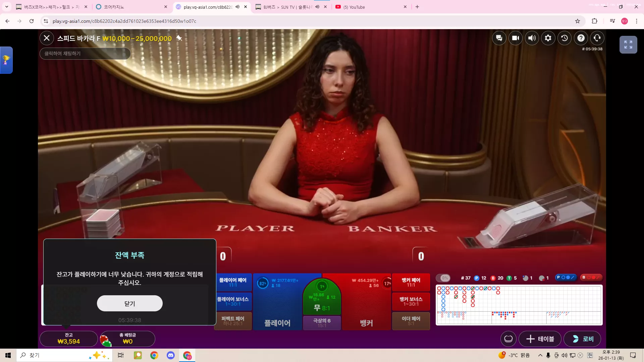Open the trophy side panel
This screenshot has width=644, height=362.
6,60
